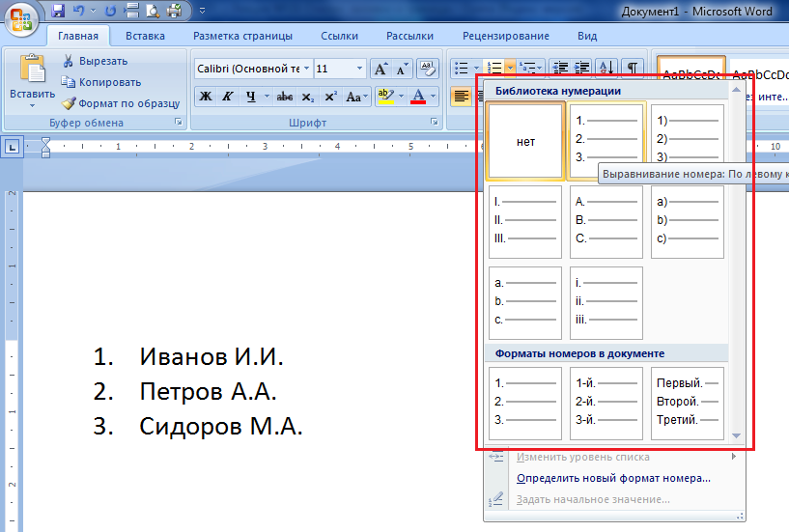Screen dimensions: 789x532
Task: Click the quick print printer icon
Action: tap(174, 10)
